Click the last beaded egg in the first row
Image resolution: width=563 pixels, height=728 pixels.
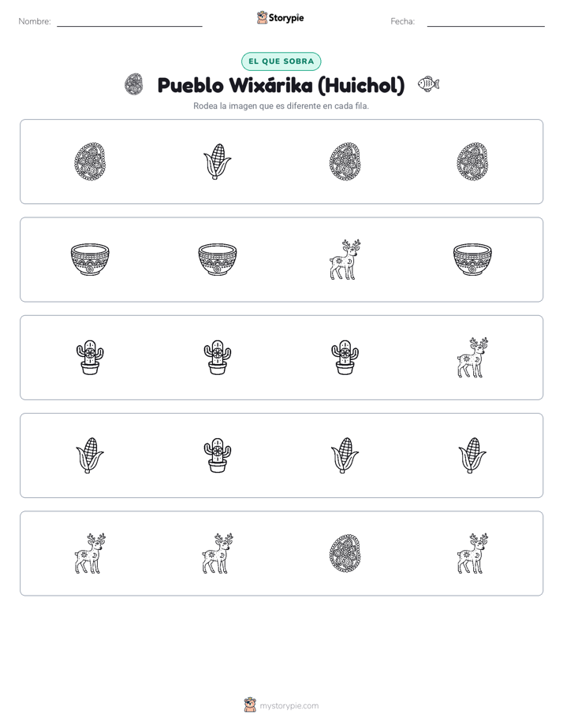coord(472,162)
